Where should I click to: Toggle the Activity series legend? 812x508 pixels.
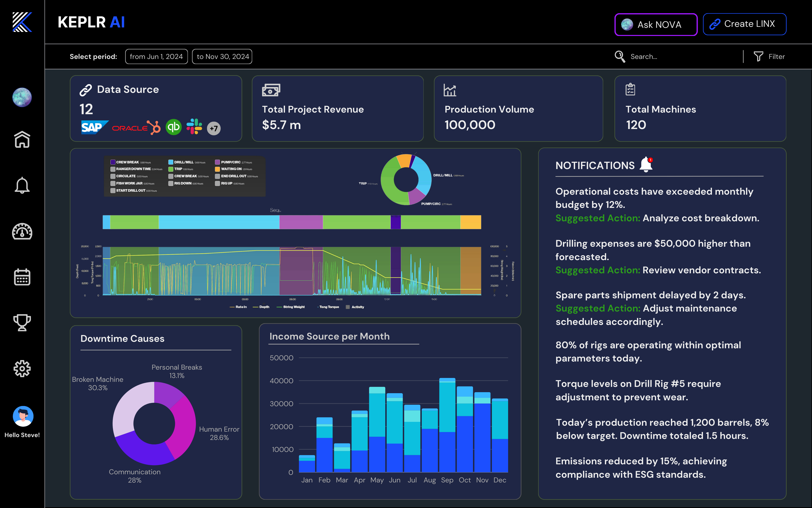coord(355,307)
